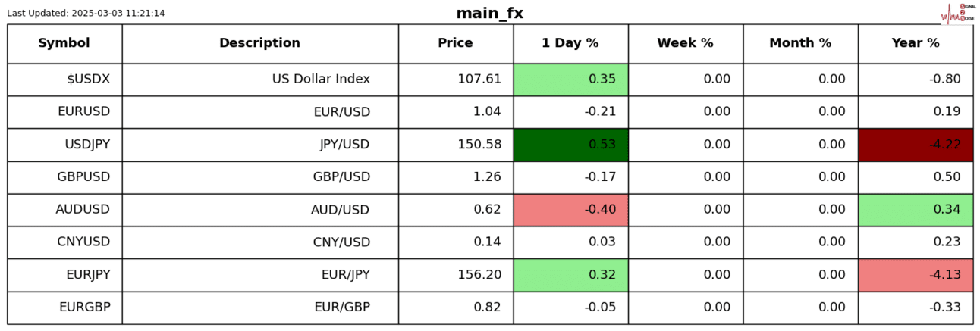Click the light green EURJPY 0.32 cell
The width and height of the screenshot is (980, 331).
[570, 275]
